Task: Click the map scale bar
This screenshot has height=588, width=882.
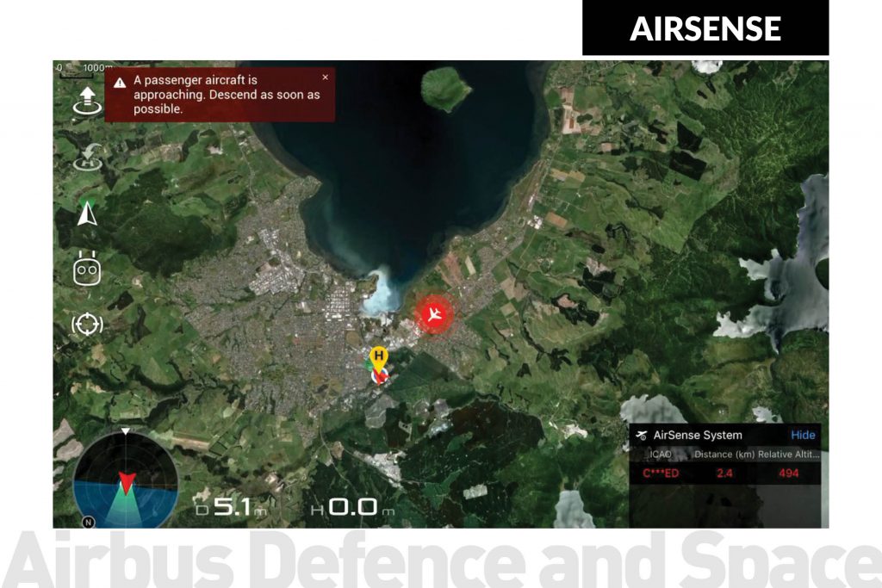Action: tap(84, 70)
